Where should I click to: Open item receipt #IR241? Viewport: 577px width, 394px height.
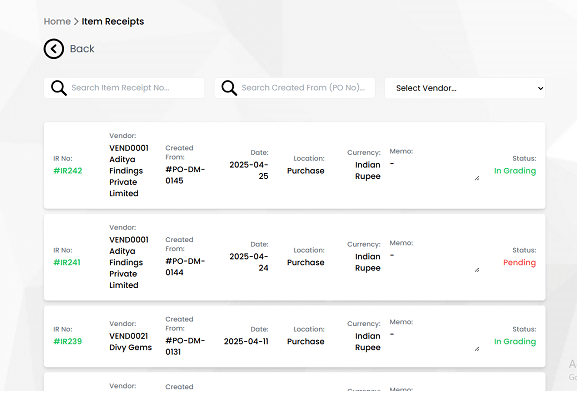[67, 262]
